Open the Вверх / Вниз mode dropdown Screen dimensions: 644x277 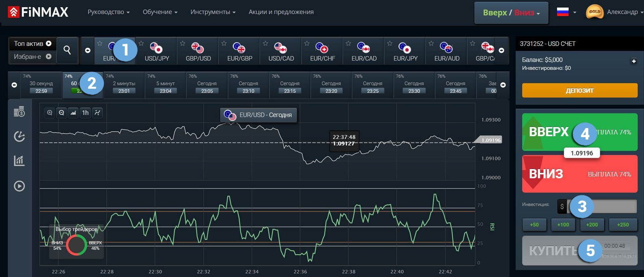point(511,13)
